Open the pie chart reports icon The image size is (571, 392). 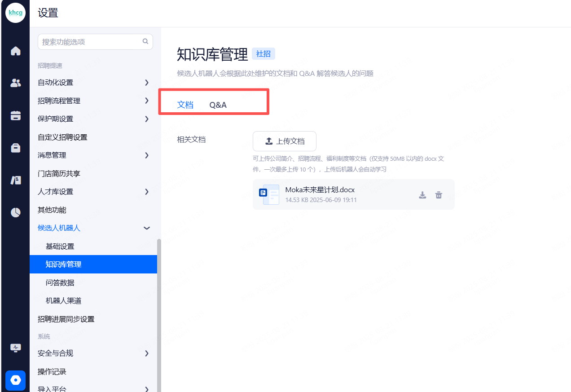(16, 212)
